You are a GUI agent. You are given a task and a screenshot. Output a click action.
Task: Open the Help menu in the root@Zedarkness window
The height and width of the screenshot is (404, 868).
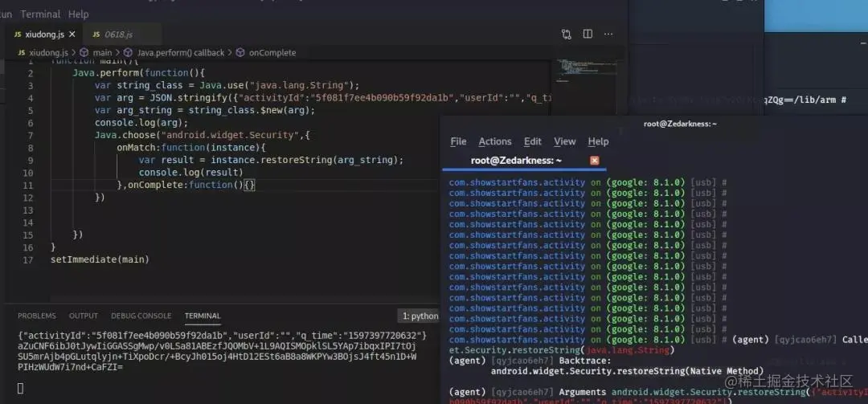tap(598, 141)
